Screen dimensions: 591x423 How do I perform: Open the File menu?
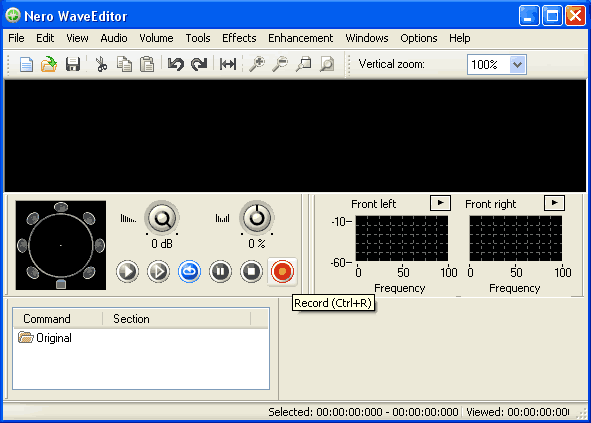[x=16, y=38]
